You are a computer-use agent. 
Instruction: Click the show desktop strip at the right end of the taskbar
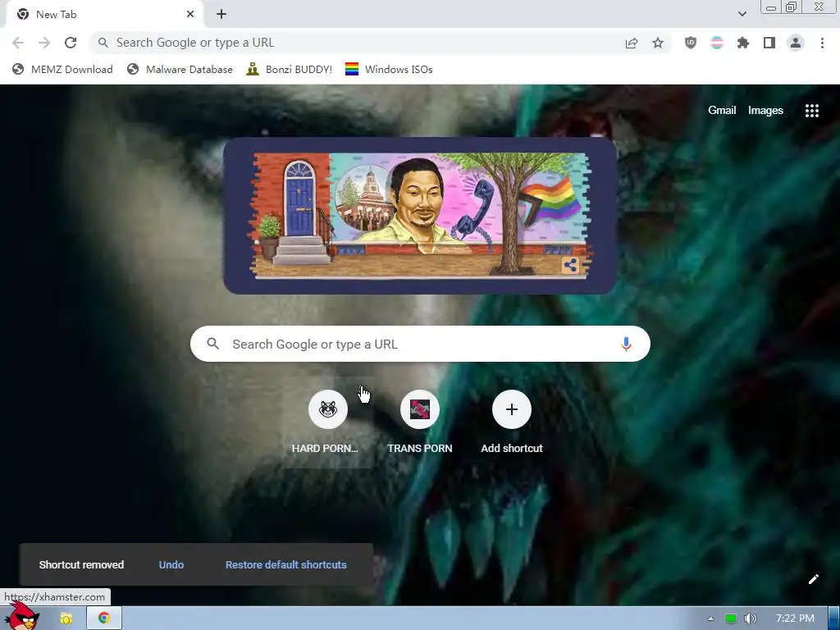(834, 619)
